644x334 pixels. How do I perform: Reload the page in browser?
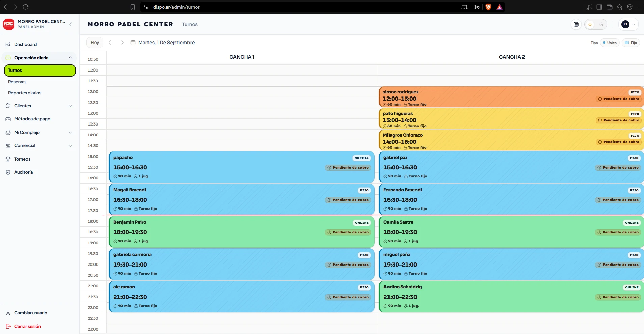click(x=26, y=7)
